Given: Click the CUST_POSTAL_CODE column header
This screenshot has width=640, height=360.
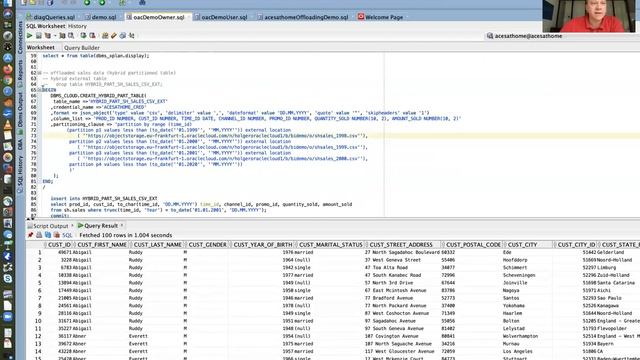Looking at the screenshot, I should tap(473, 244).
